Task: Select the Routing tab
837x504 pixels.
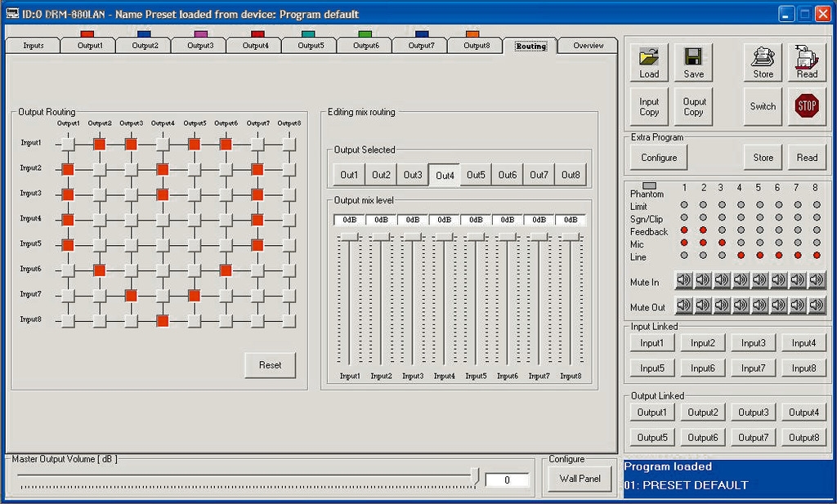Action: click(x=530, y=46)
